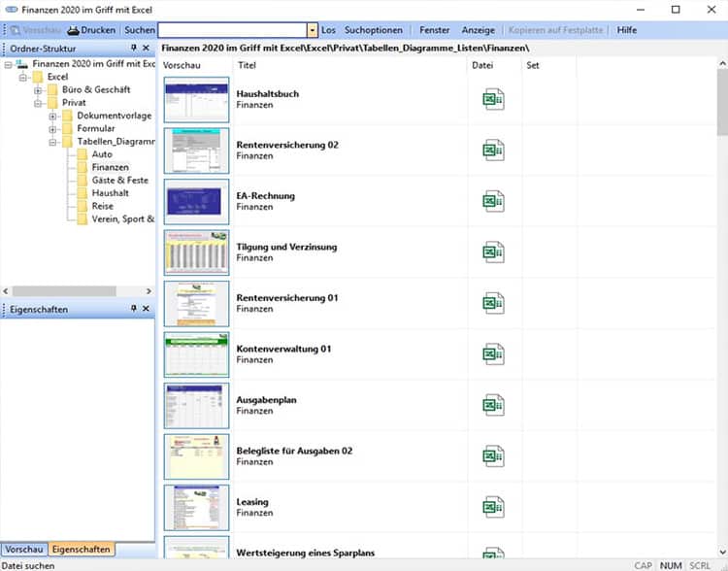This screenshot has width=728, height=571.
Task: Expand the Dokumentvorlage folder
Action: tap(52, 117)
